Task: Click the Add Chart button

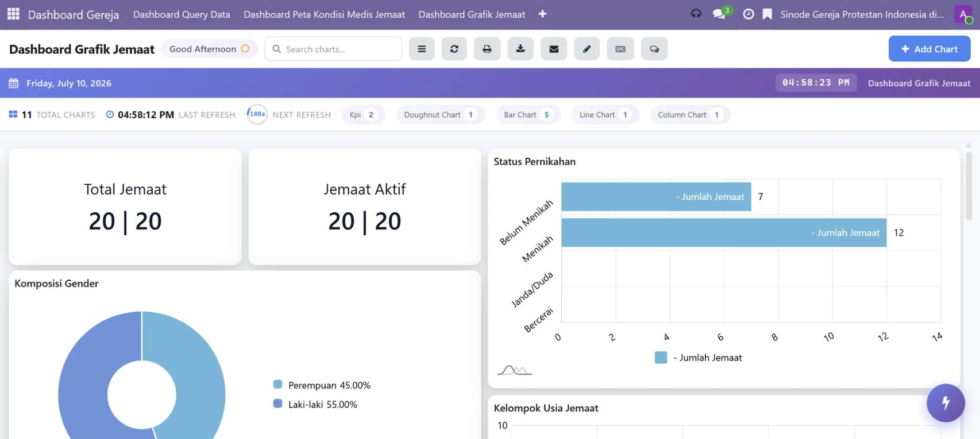Action: coord(929,49)
